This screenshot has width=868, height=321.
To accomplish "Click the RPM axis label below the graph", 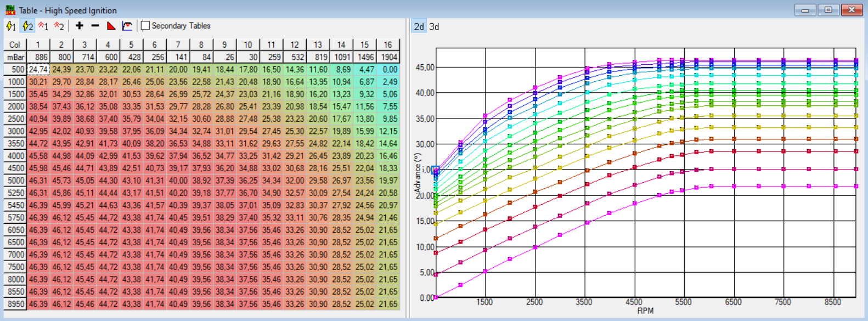I will [645, 311].
